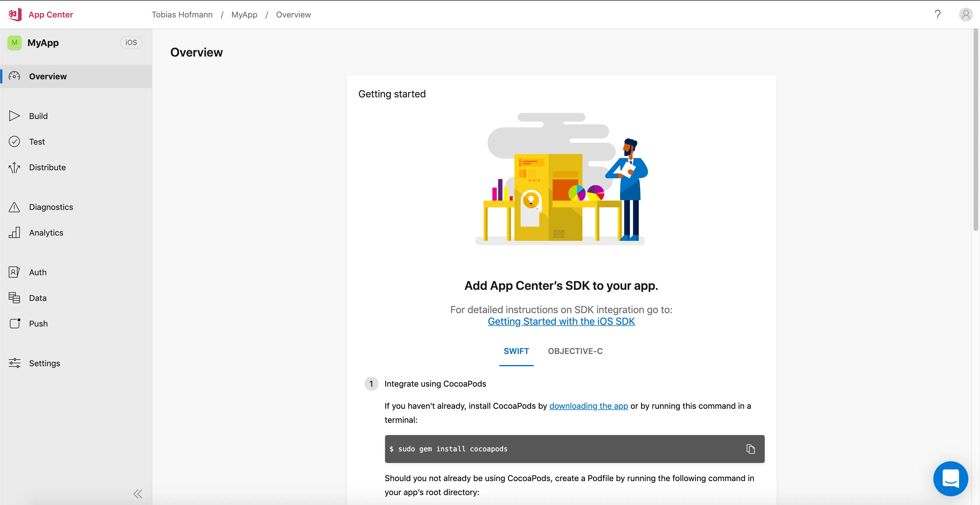Viewport: 980px width, 505px height.
Task: Click the downloading the app link
Action: coord(589,406)
